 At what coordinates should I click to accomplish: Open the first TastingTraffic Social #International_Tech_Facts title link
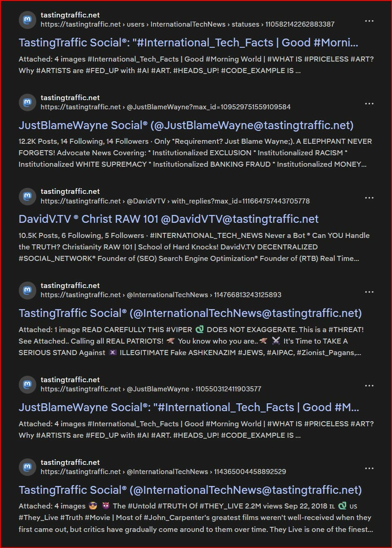tap(188, 43)
